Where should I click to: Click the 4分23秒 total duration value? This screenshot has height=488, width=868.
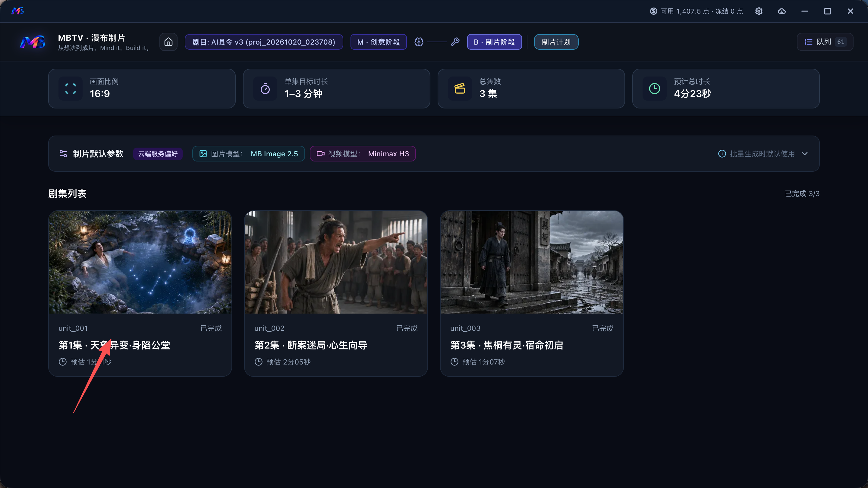point(693,94)
